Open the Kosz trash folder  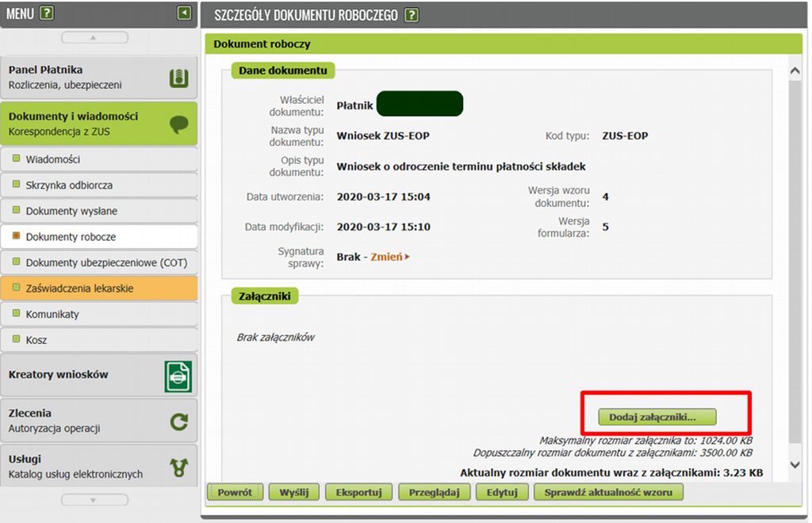coord(36,340)
